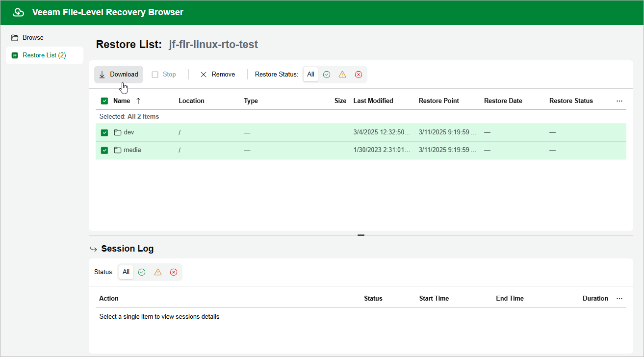Image resolution: width=644 pixels, height=357 pixels.
Task: Switch to the Browse section in the sidebar
Action: pos(33,37)
